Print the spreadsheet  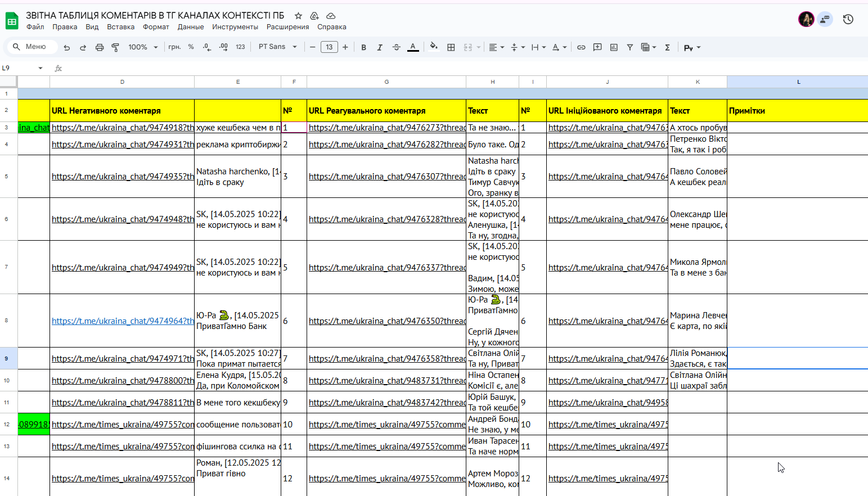coord(100,47)
